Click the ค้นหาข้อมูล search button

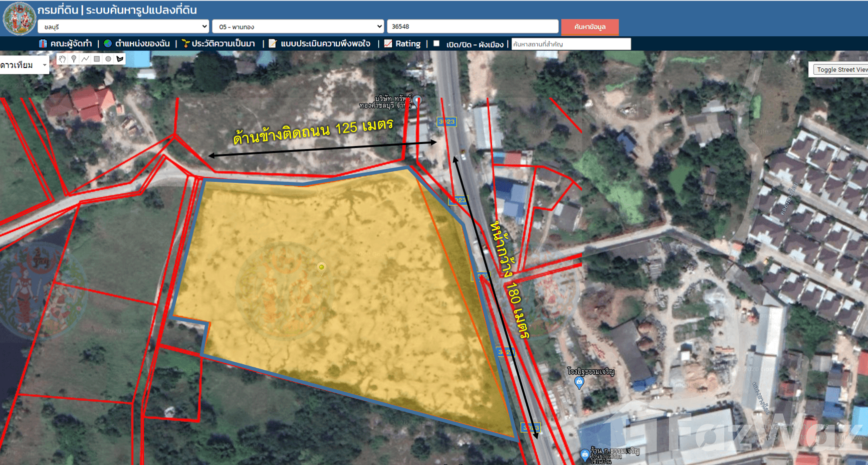(x=590, y=27)
